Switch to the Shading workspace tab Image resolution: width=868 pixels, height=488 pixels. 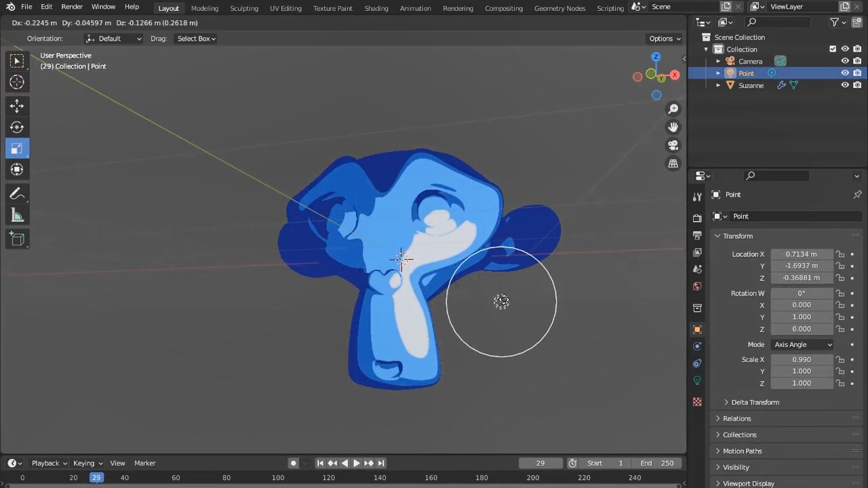(376, 8)
